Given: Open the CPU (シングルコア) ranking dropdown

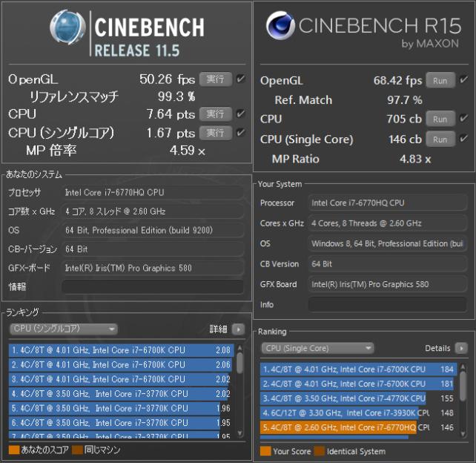Looking at the screenshot, I should (64, 329).
